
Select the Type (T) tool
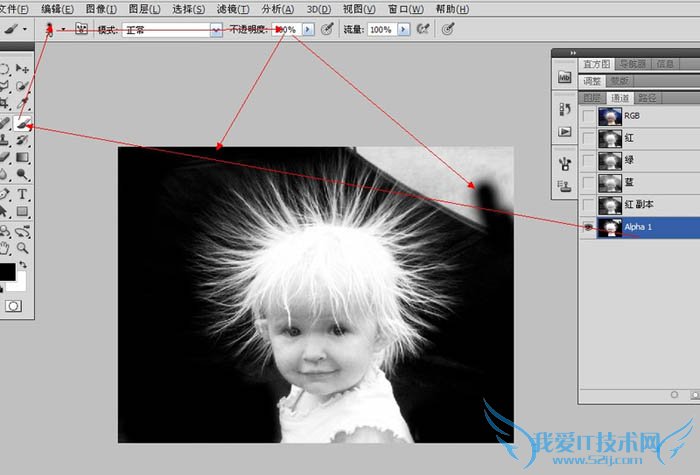click(x=22, y=194)
